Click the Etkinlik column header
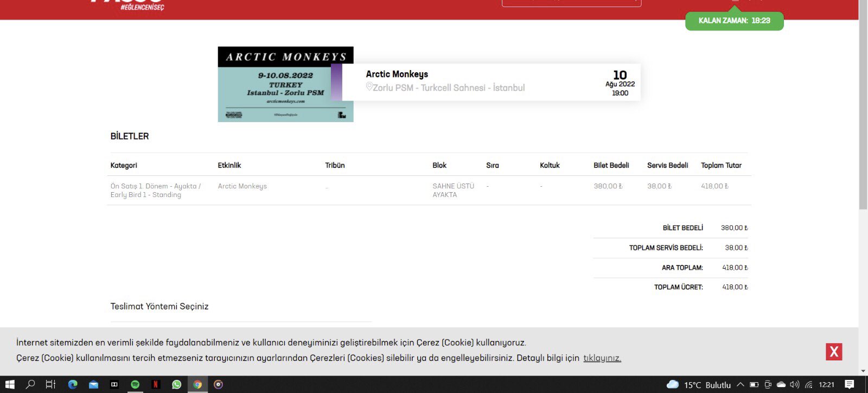This screenshot has width=868, height=393. [x=229, y=166]
